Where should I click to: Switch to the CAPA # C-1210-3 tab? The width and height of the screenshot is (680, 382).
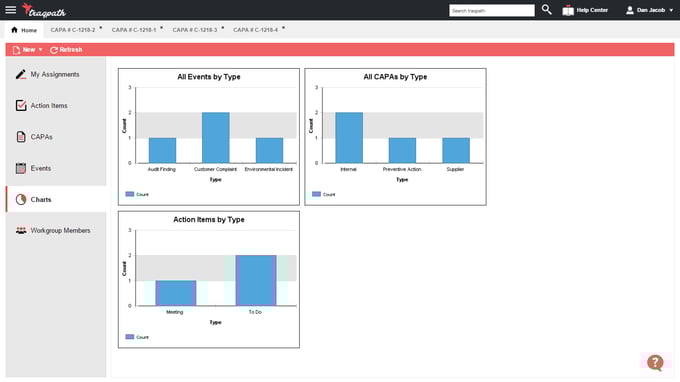pos(195,30)
